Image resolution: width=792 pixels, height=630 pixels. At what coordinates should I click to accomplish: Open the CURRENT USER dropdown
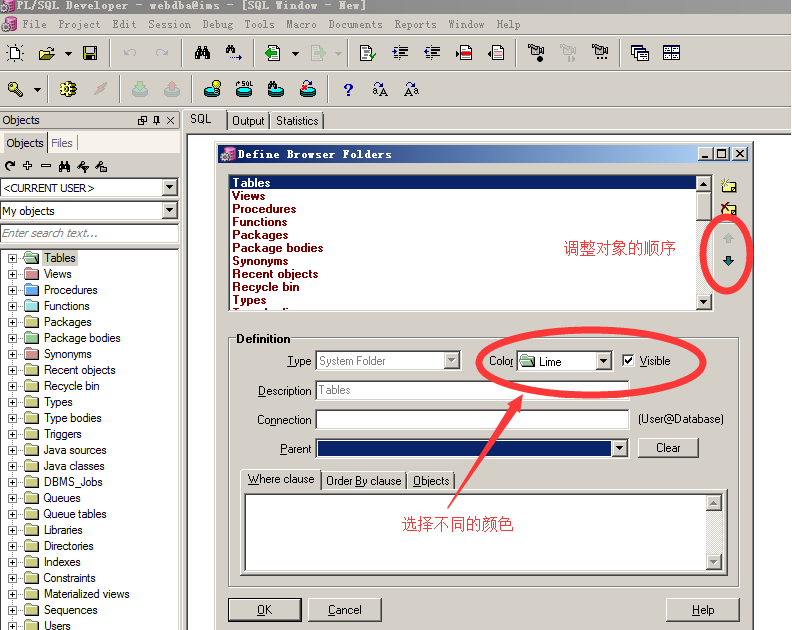[x=170, y=187]
